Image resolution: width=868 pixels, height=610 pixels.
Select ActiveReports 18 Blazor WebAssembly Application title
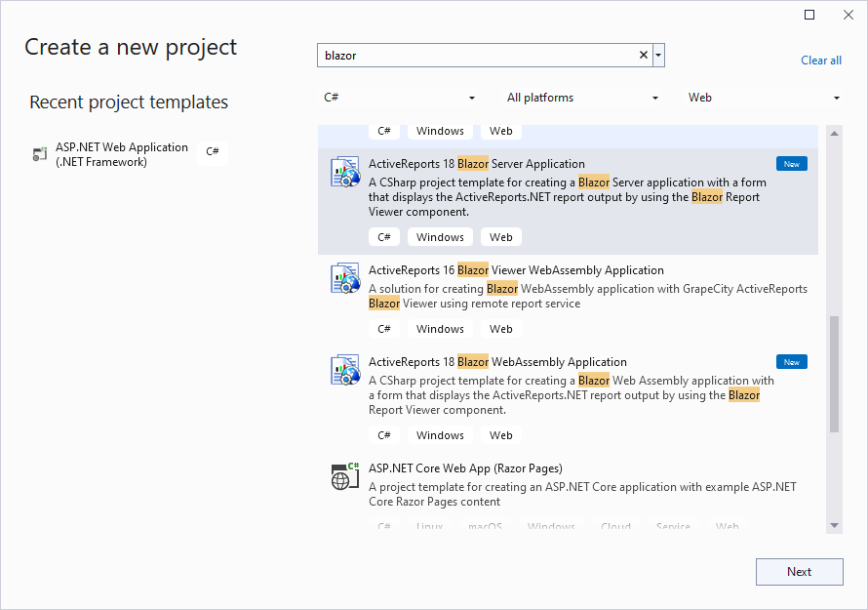tap(497, 362)
